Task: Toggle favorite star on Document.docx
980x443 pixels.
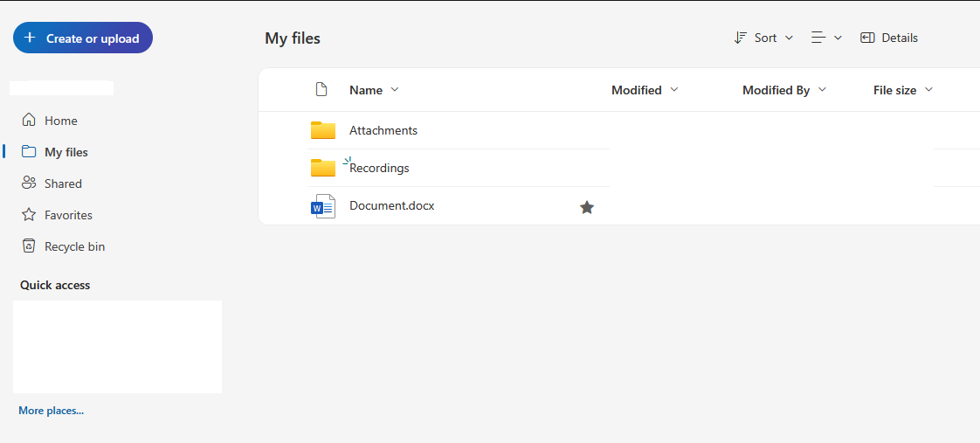Action: pyautogui.click(x=587, y=207)
